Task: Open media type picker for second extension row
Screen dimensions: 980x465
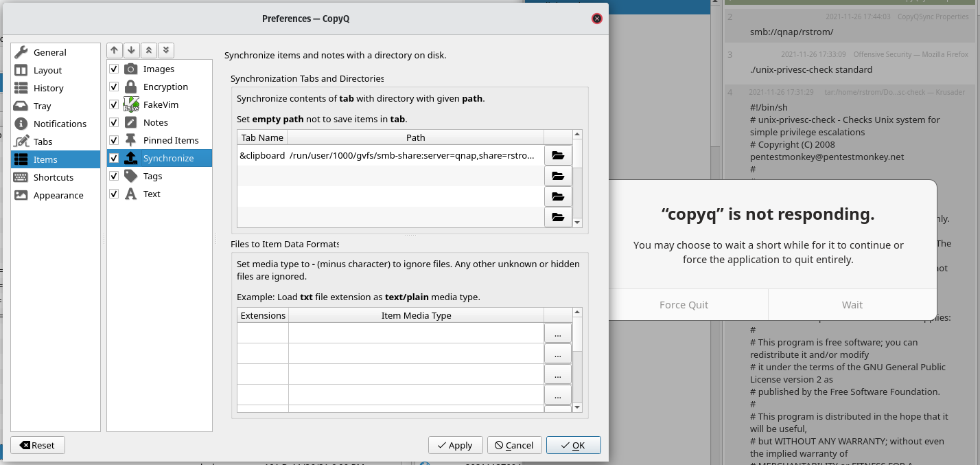Action: click(557, 354)
